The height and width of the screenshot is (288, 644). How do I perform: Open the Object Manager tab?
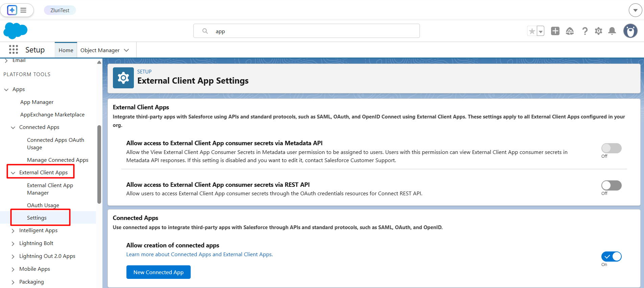100,50
